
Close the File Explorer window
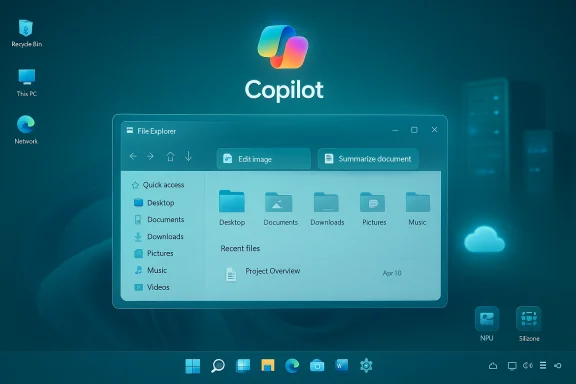click(x=435, y=130)
